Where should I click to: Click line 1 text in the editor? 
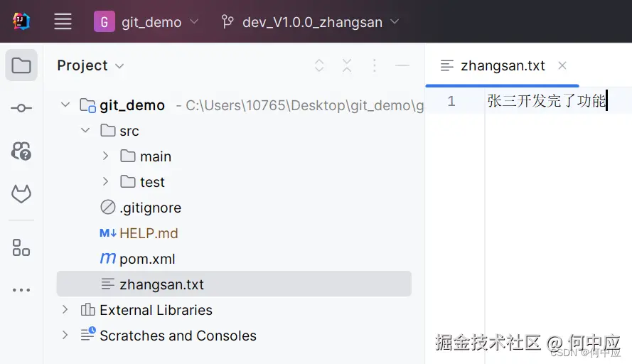click(x=546, y=101)
